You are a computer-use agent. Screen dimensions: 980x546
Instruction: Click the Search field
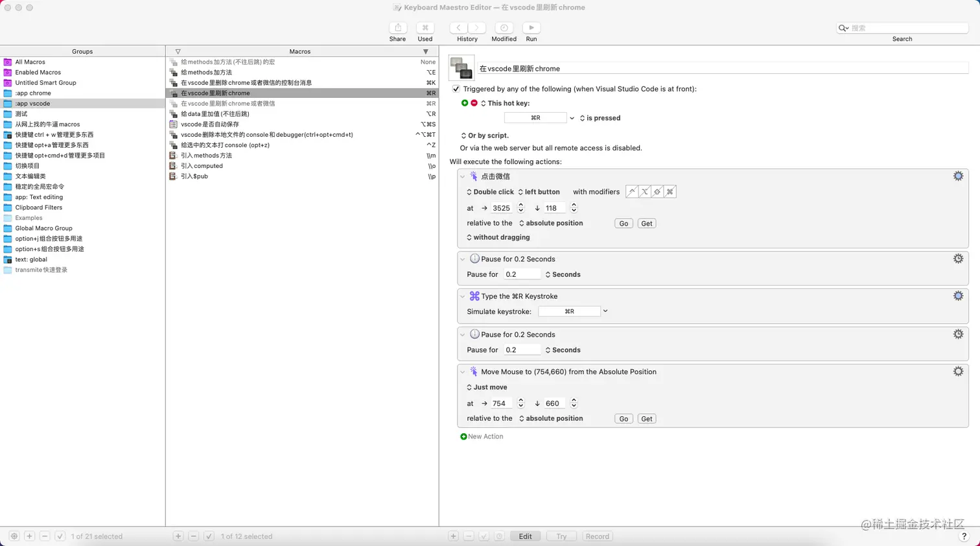(902, 28)
